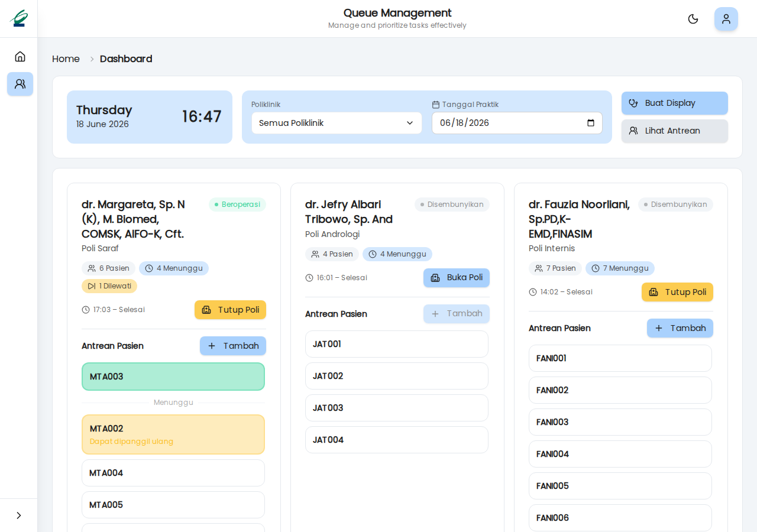Click Tutup Poli for dr. Fauzia Noorliani

click(677, 292)
